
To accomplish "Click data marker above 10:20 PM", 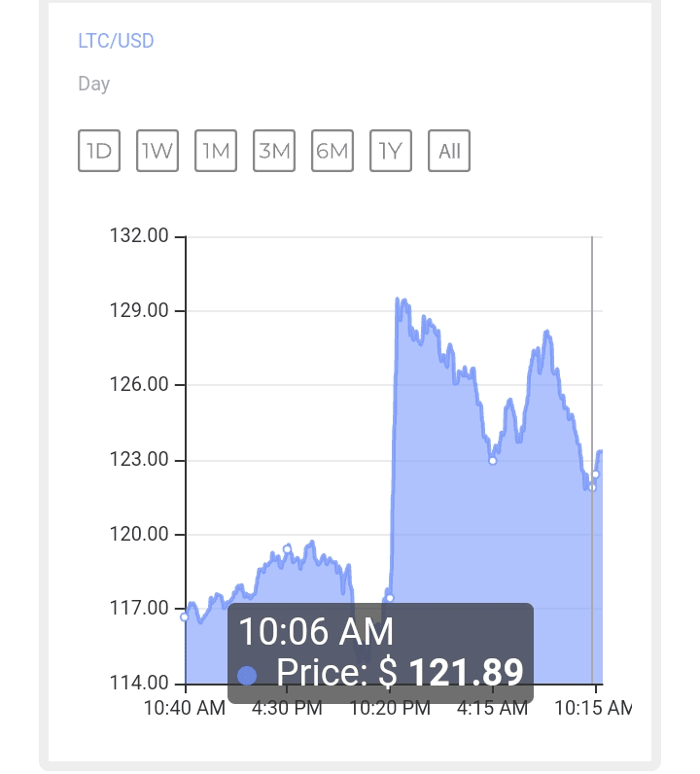I will (x=390, y=598).
